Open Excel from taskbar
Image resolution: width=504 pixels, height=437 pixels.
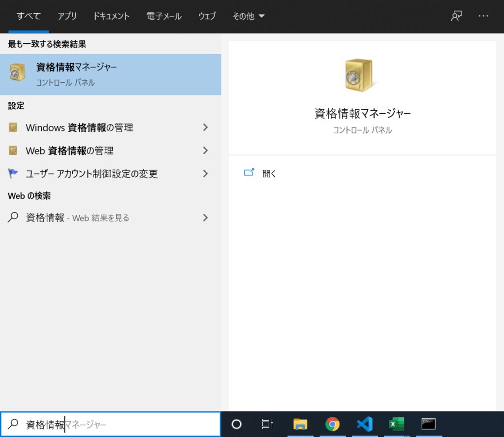click(397, 424)
